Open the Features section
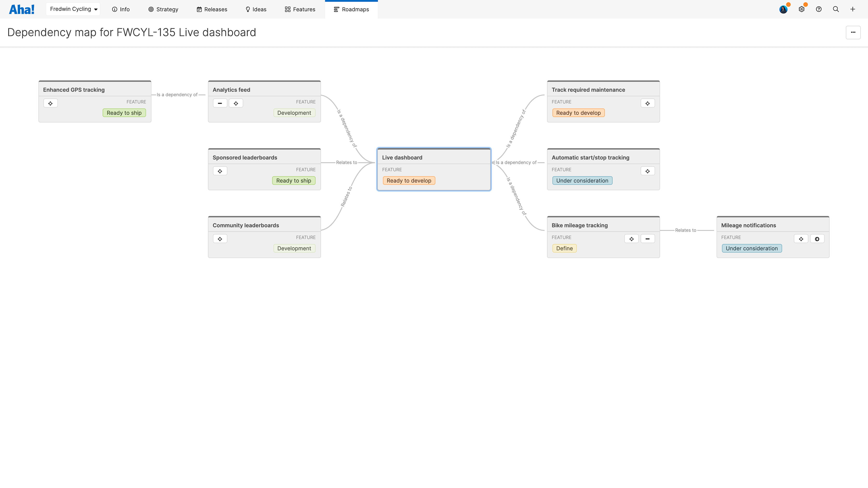This screenshot has width=868, height=488. tap(299, 9)
